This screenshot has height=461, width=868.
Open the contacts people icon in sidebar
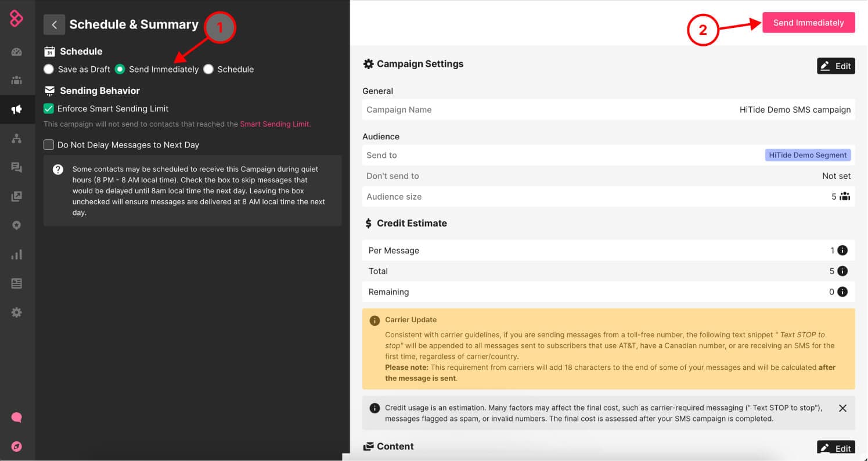tap(16, 80)
